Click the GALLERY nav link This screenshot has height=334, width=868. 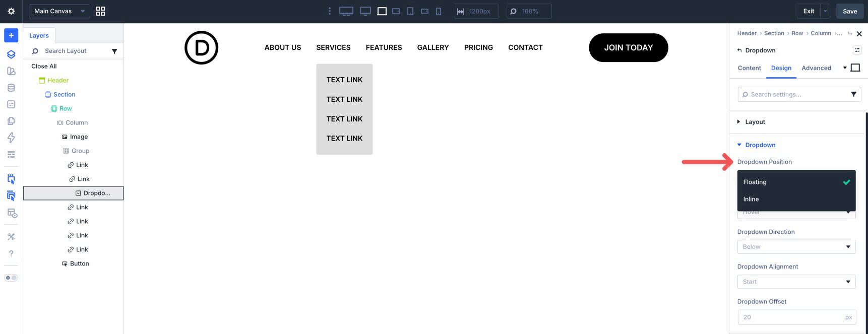click(x=433, y=47)
